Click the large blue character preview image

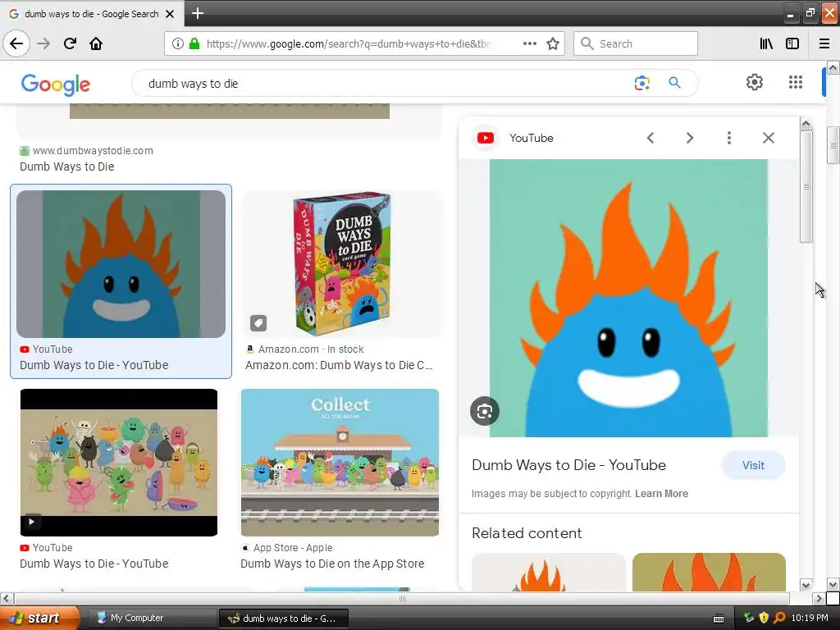[628, 298]
